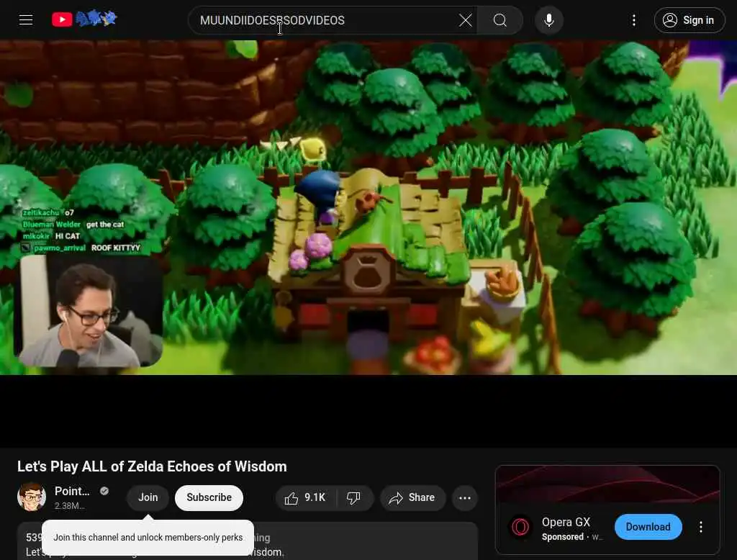This screenshot has width=737, height=560.
Task: Click the verified badge next to channel
Action: [x=104, y=491]
